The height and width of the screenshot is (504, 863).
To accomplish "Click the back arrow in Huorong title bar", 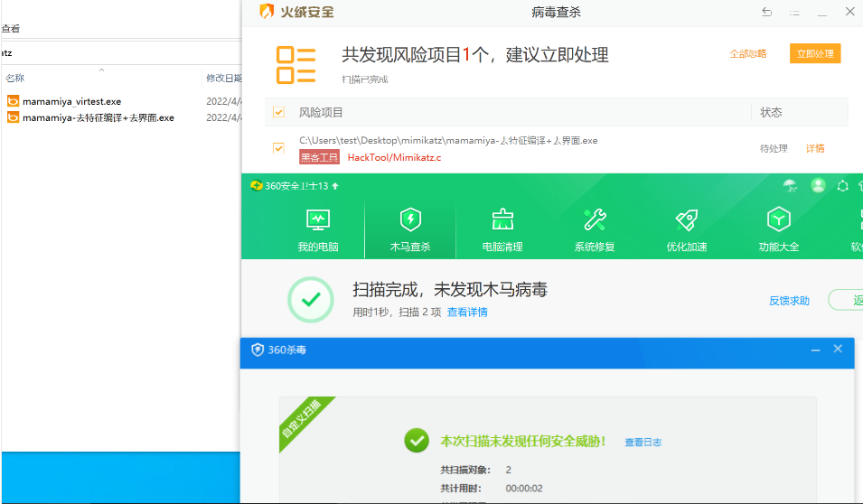I will (766, 12).
